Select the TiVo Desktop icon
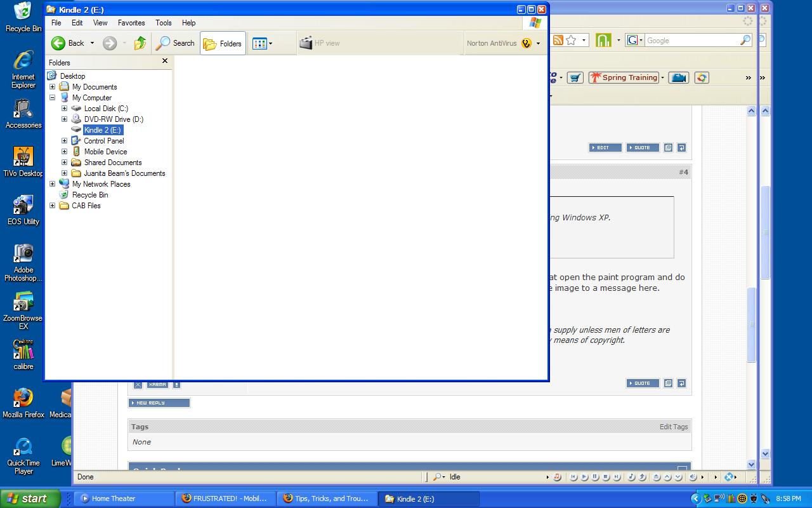Viewport: 812px width, 508px height. click(x=23, y=161)
